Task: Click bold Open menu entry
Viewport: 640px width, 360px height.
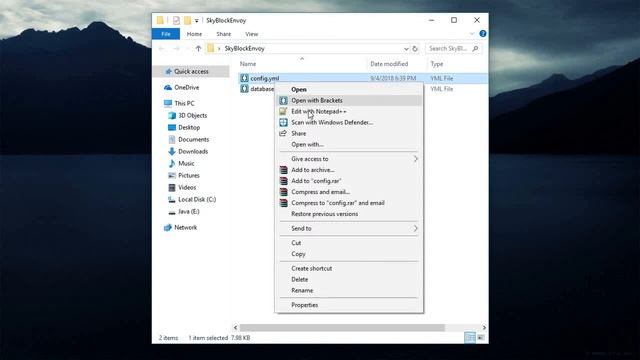Action: [x=349, y=89]
